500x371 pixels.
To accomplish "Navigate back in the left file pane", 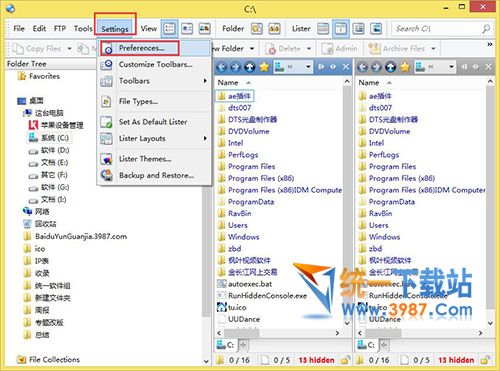I will pos(221,67).
